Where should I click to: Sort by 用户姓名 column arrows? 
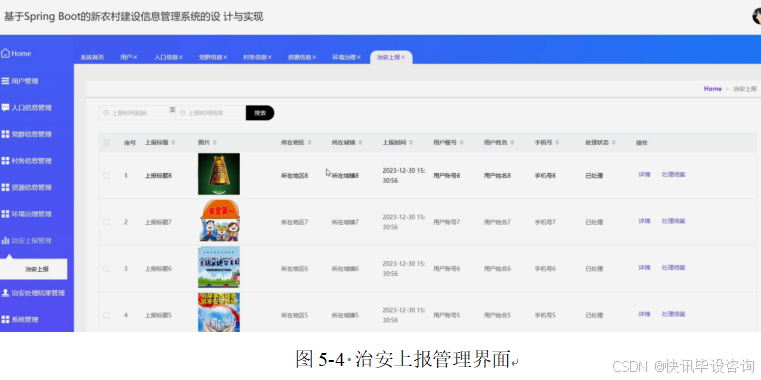513,143
